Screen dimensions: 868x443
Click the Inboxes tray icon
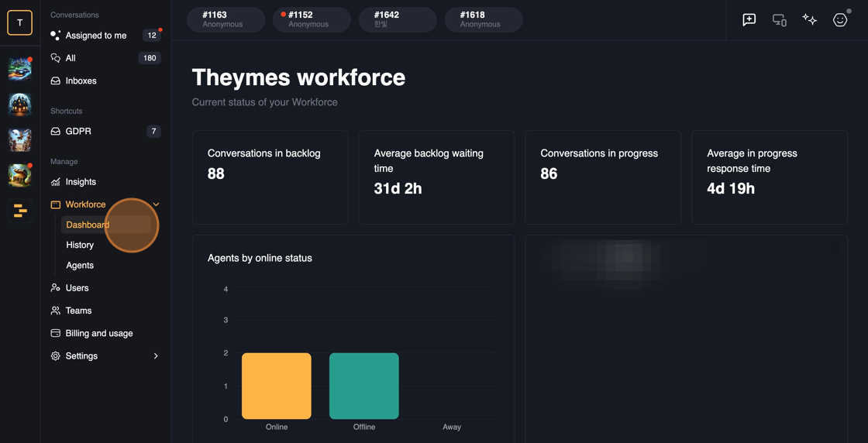(x=55, y=81)
